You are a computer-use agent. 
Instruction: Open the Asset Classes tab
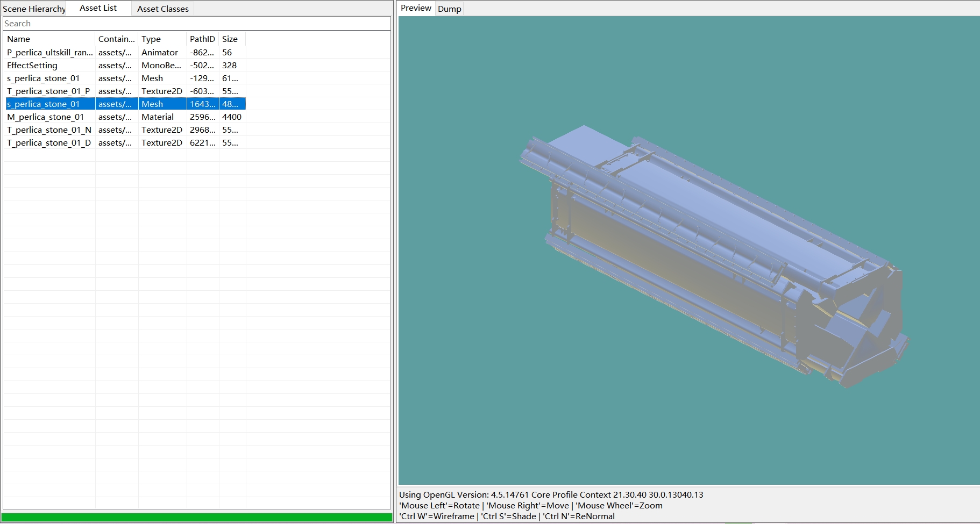(x=162, y=9)
